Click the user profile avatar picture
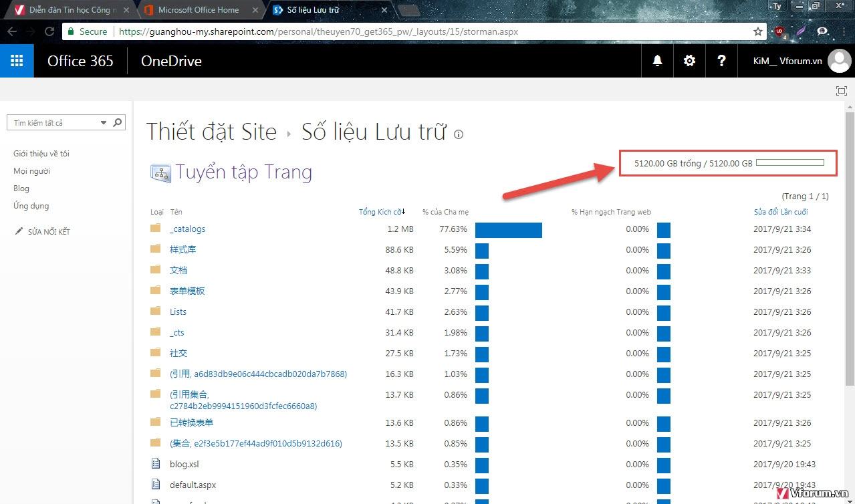Image resolution: width=855 pixels, height=504 pixels. click(x=839, y=61)
